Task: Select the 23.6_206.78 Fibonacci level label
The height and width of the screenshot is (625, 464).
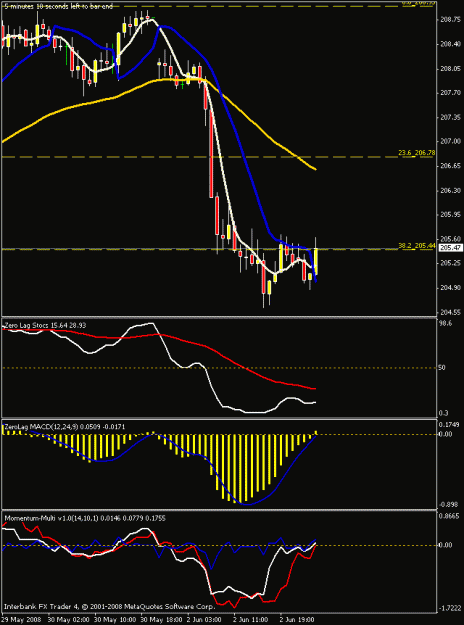Action: pos(416,153)
